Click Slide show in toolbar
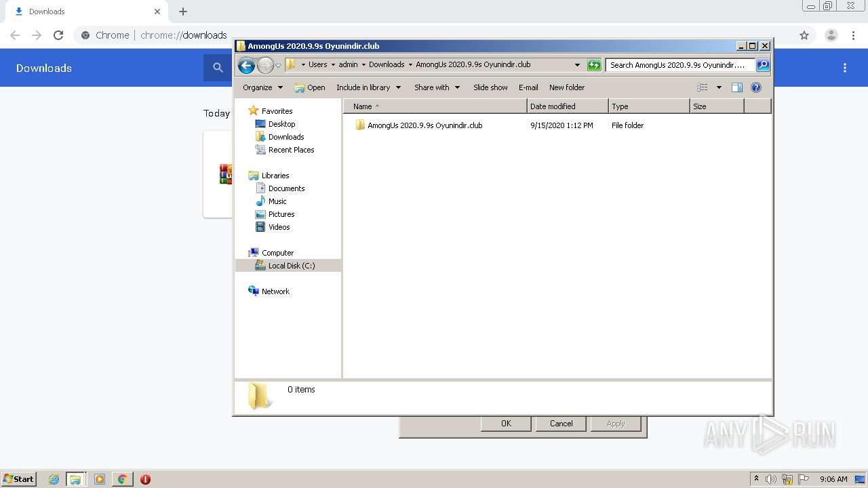Screen dimensions: 868x488 [490, 87]
